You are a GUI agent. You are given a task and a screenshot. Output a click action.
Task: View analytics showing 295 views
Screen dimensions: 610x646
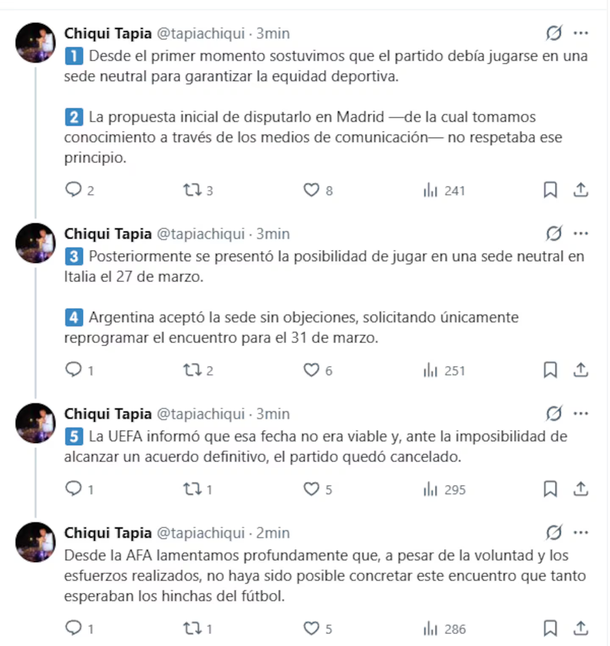tap(445, 489)
